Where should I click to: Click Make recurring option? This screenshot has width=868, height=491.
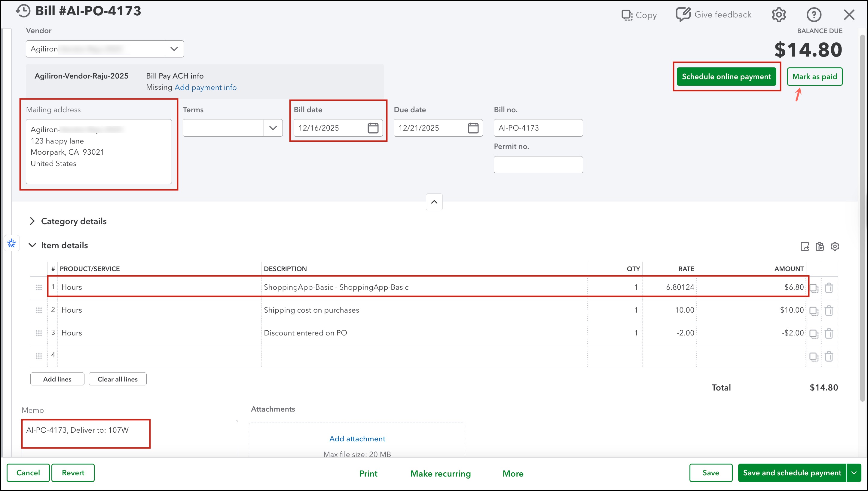[440, 474]
